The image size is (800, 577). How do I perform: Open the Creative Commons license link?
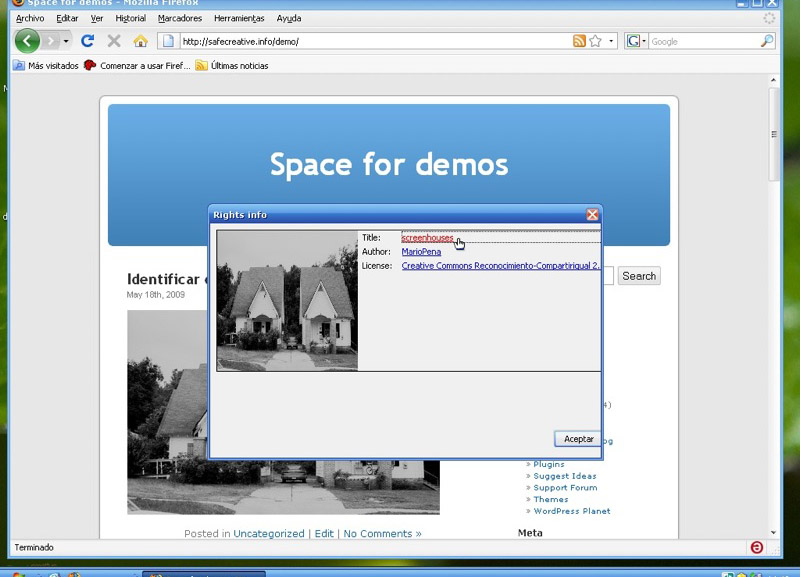[500, 266]
